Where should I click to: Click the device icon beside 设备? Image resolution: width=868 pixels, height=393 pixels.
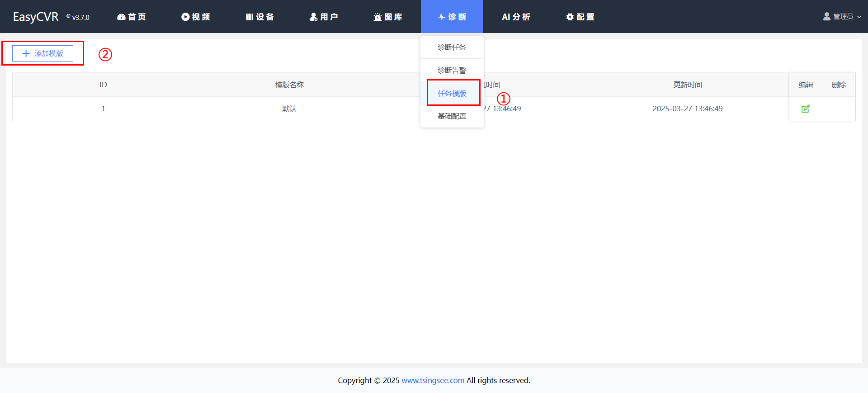point(250,17)
